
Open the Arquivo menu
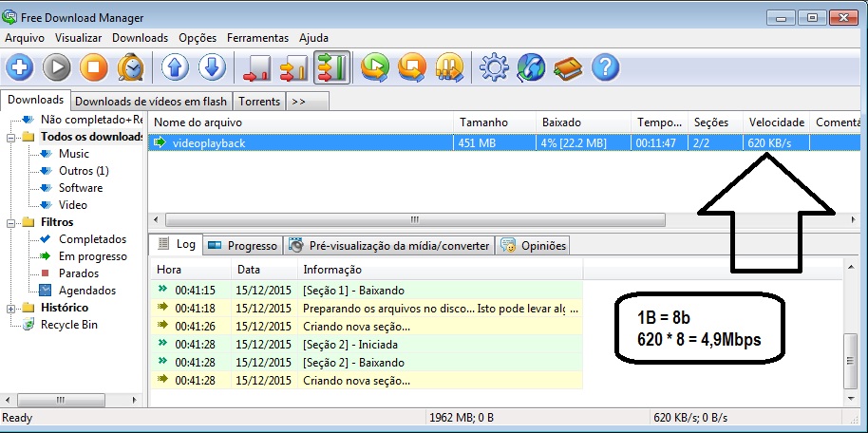[x=25, y=38]
